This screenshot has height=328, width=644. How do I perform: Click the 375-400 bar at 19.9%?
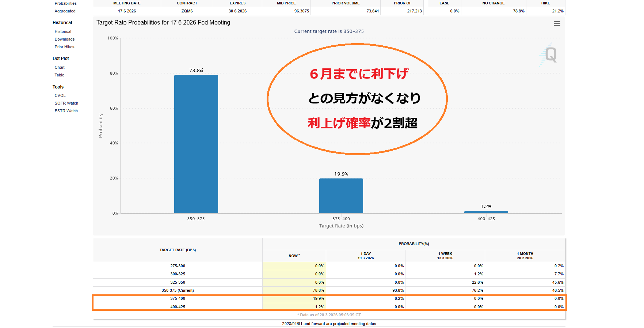click(x=341, y=196)
